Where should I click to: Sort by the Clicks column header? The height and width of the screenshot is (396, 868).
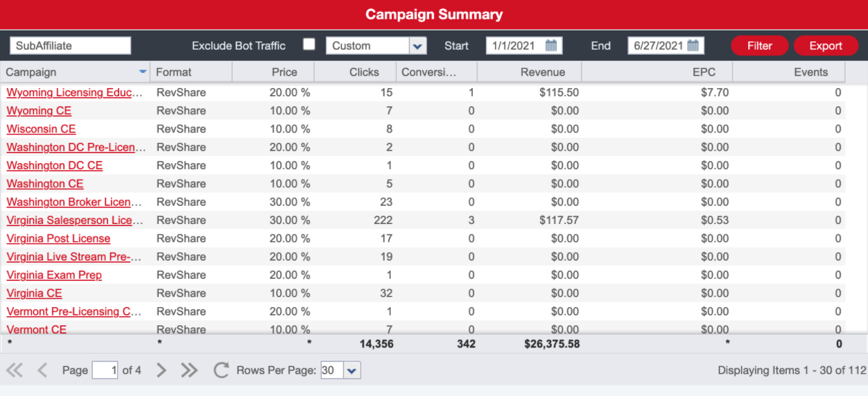364,72
